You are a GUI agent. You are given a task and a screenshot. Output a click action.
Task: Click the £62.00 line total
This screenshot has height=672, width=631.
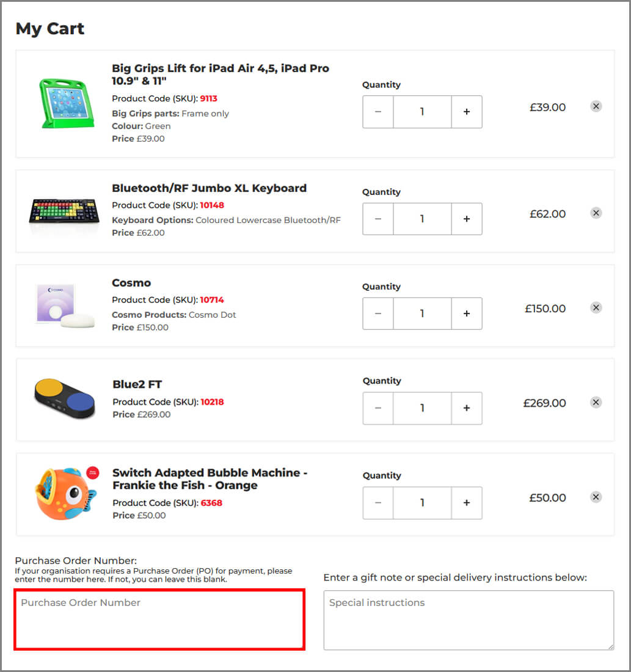(x=547, y=214)
